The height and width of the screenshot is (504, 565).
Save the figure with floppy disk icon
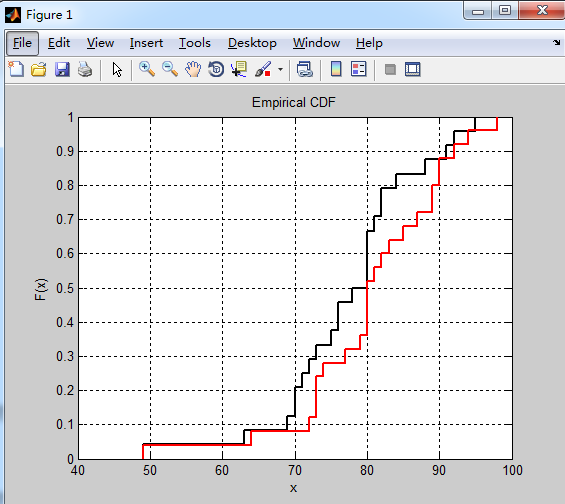[x=62, y=69]
